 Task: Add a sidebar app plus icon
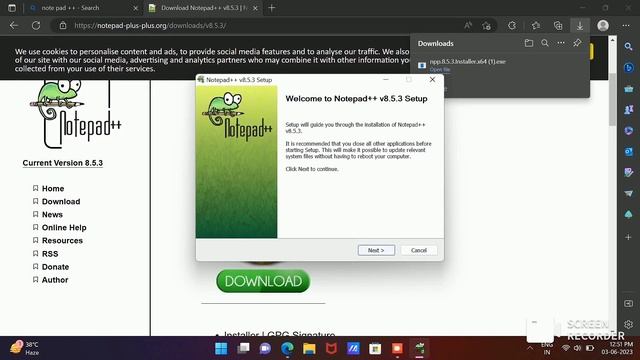(x=629, y=237)
